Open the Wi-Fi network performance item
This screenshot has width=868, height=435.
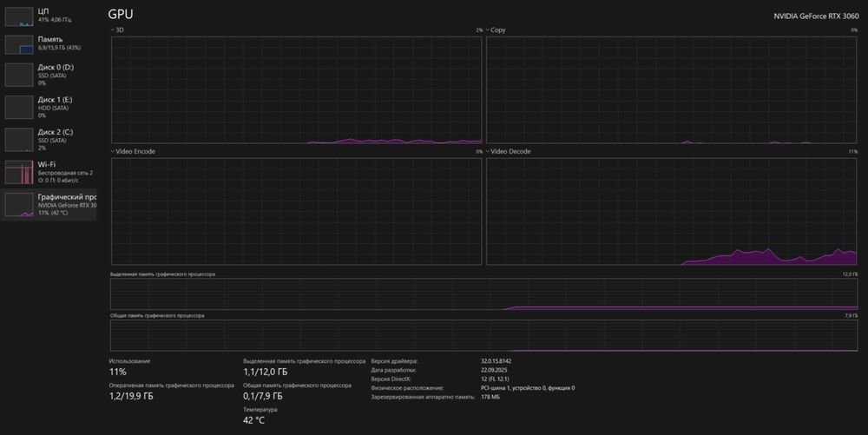point(49,172)
